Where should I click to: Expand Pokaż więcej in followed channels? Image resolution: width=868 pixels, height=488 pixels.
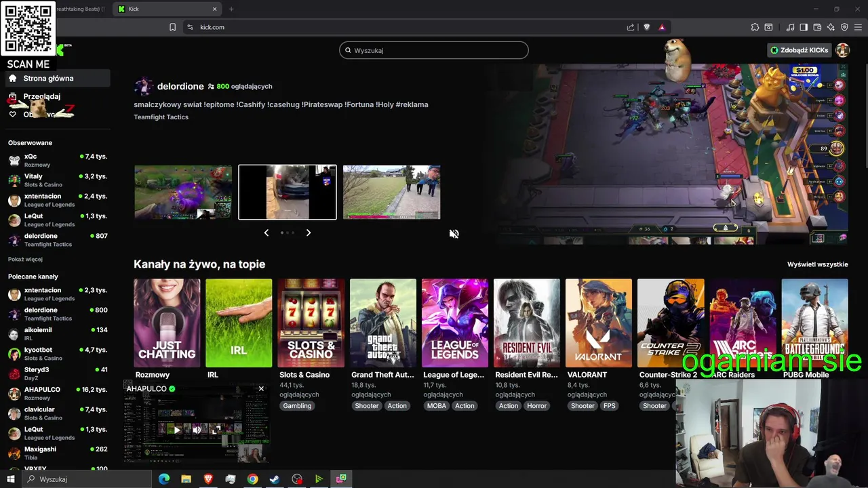tap(25, 259)
